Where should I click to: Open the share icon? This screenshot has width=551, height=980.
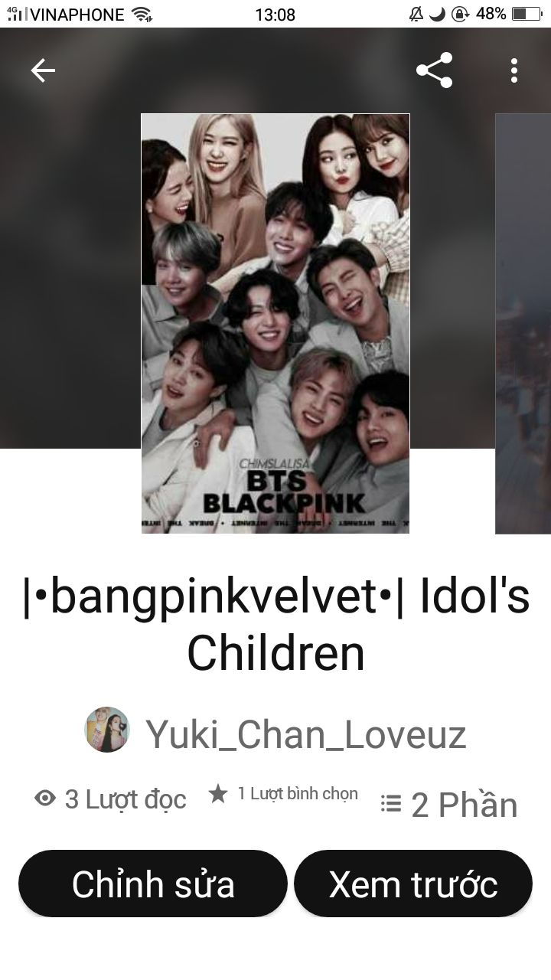coord(435,70)
